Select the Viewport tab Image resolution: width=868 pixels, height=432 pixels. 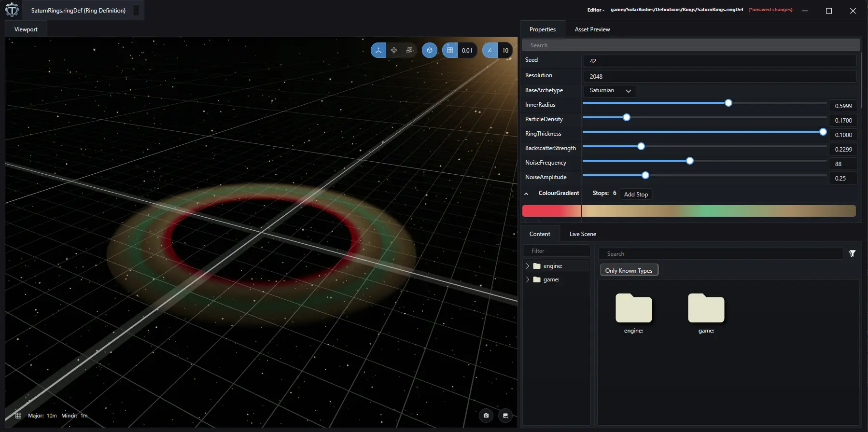(x=26, y=29)
